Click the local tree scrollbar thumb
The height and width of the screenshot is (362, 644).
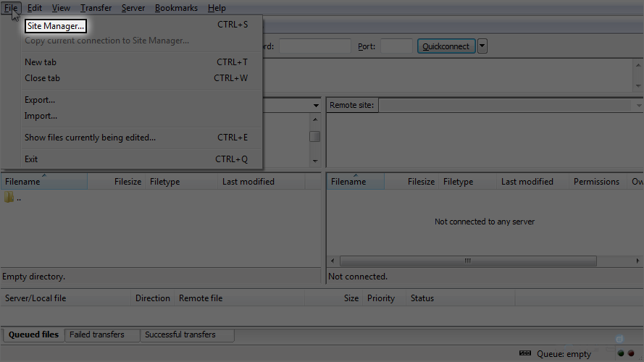click(315, 136)
